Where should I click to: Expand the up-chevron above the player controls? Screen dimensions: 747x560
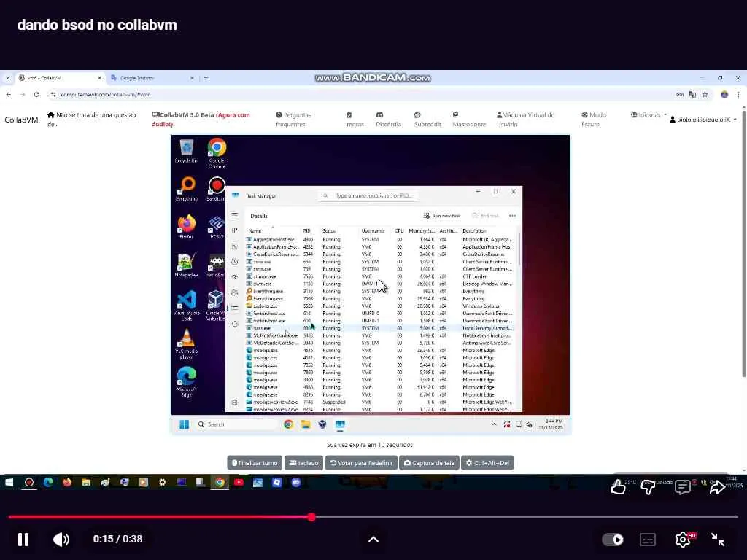click(373, 539)
